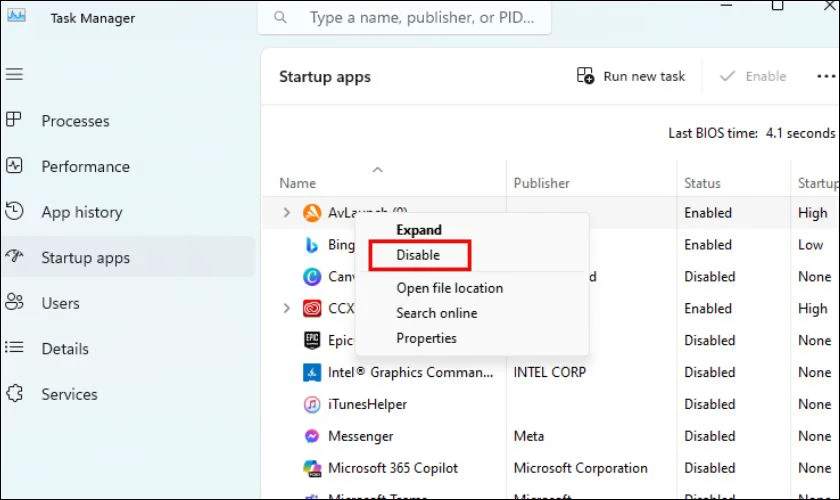Image resolution: width=840 pixels, height=500 pixels.
Task: Sort by the Status column header
Action: [702, 183]
